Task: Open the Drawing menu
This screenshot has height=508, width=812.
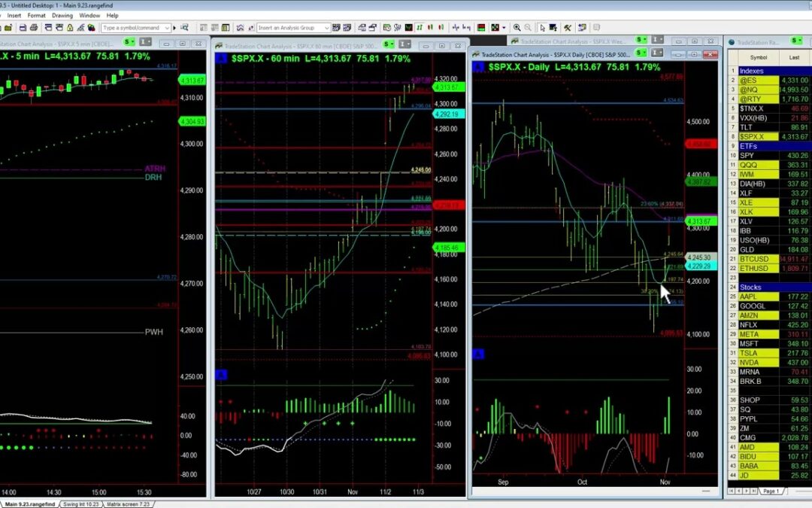Action: click(x=62, y=16)
